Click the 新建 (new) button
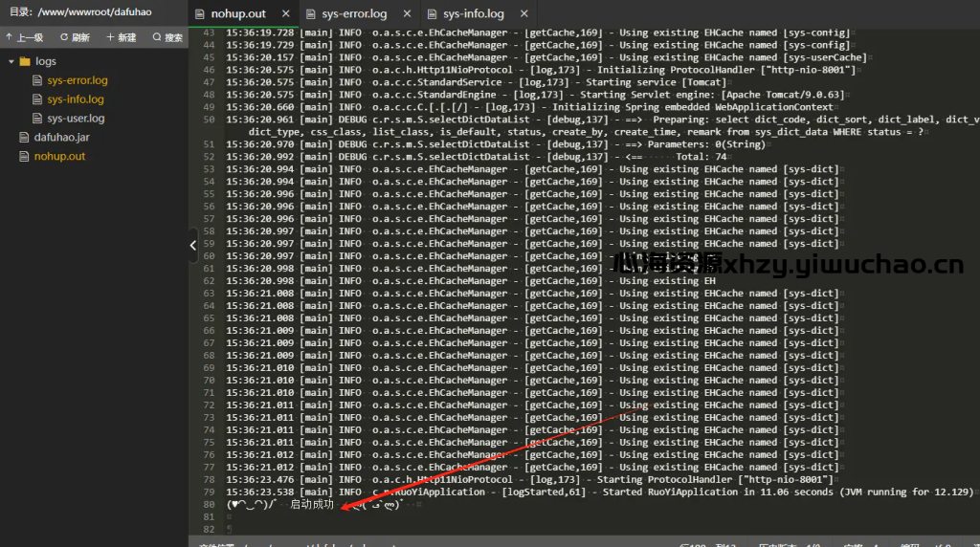The width and height of the screenshot is (980, 547). coord(121,37)
